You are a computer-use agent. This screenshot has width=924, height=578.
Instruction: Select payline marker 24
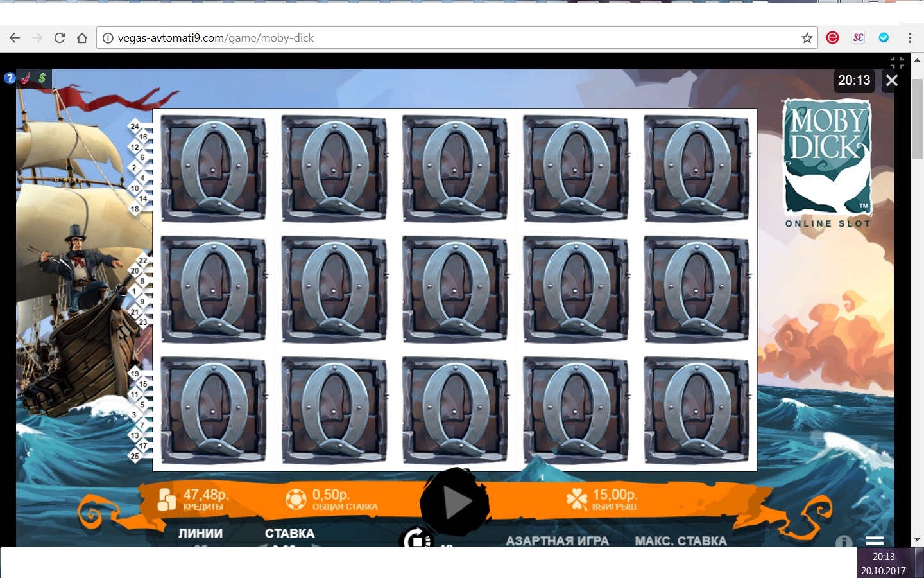point(135,127)
